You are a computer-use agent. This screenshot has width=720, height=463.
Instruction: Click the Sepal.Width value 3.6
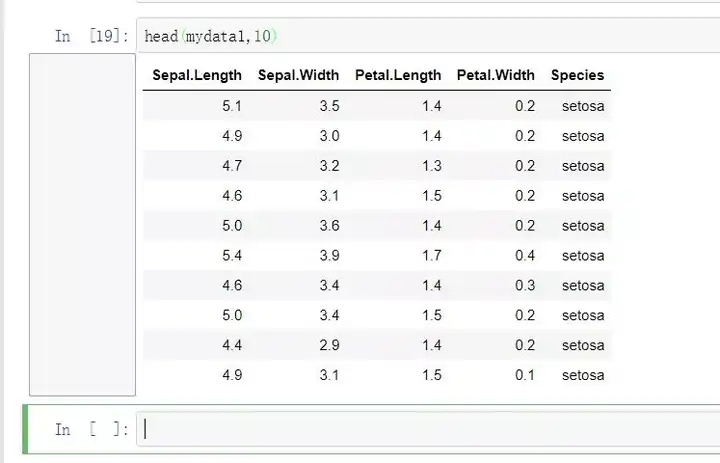(x=329, y=226)
